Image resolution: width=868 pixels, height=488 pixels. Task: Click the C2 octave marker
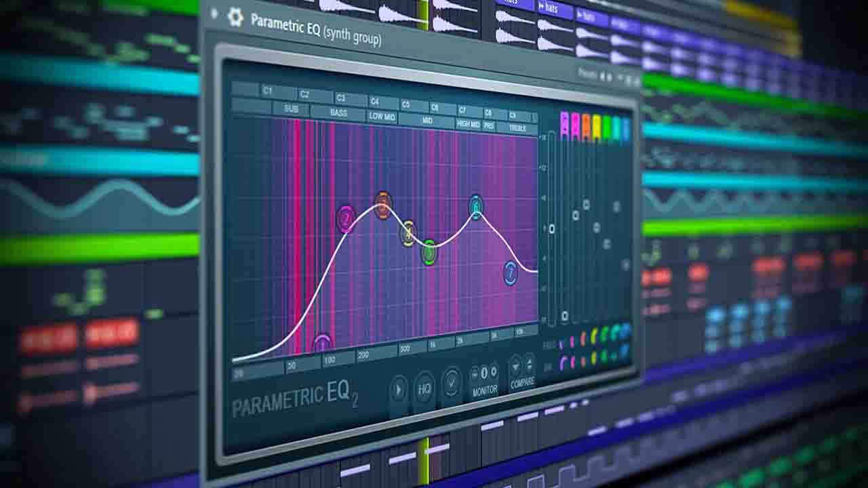coord(304,94)
